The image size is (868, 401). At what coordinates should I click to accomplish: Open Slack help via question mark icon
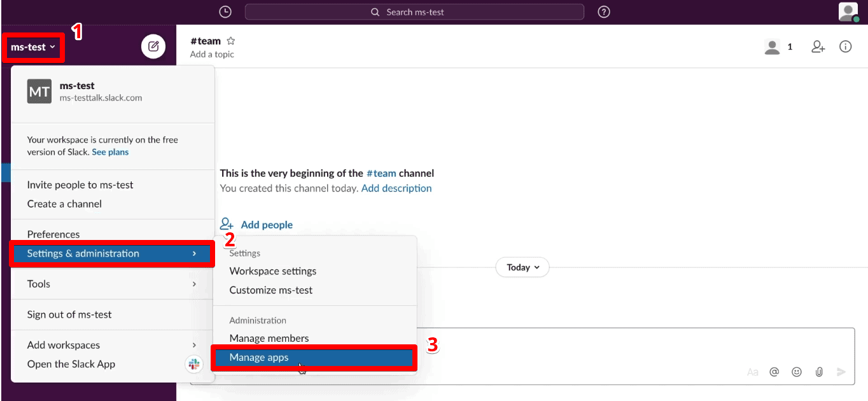coord(603,11)
